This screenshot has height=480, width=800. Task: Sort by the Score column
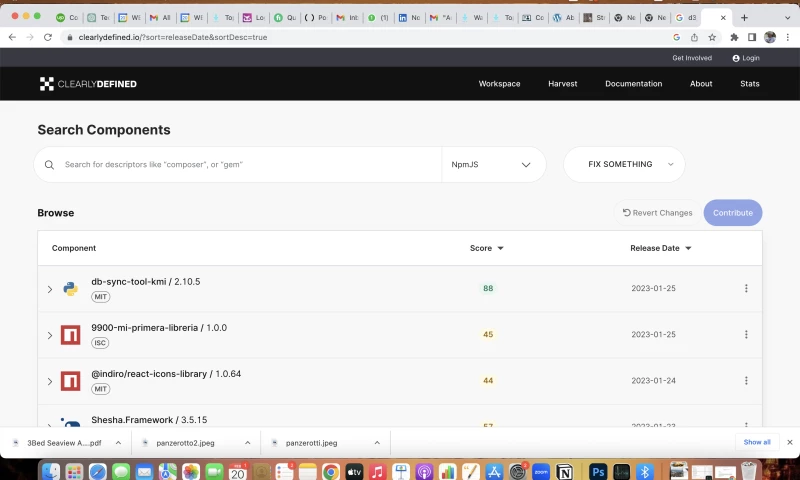(486, 248)
